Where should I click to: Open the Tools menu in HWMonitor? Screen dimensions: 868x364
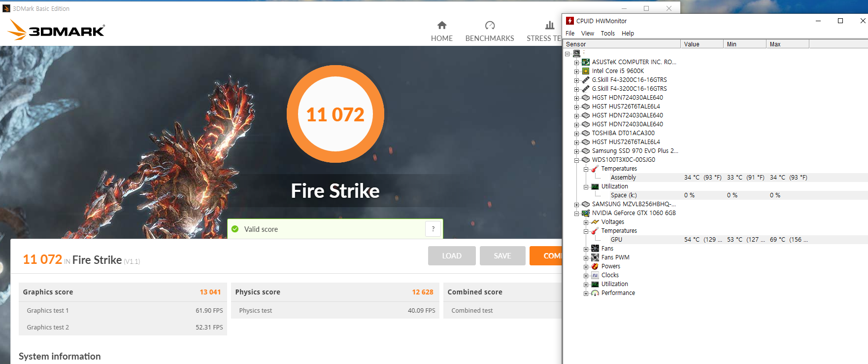[x=607, y=34]
